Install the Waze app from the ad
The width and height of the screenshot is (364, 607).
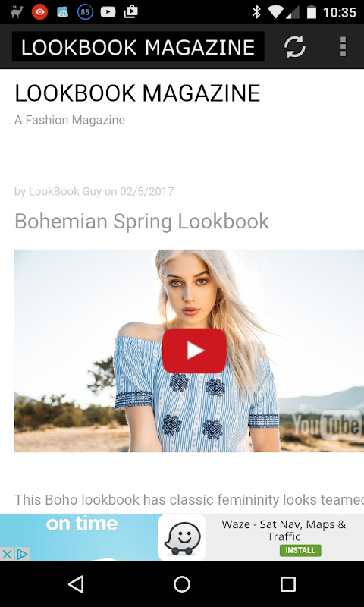click(300, 550)
